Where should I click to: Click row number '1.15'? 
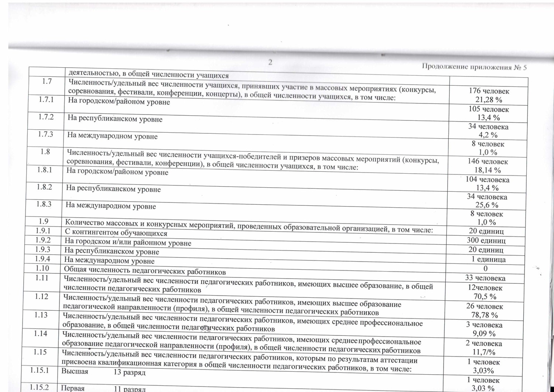(x=40, y=352)
